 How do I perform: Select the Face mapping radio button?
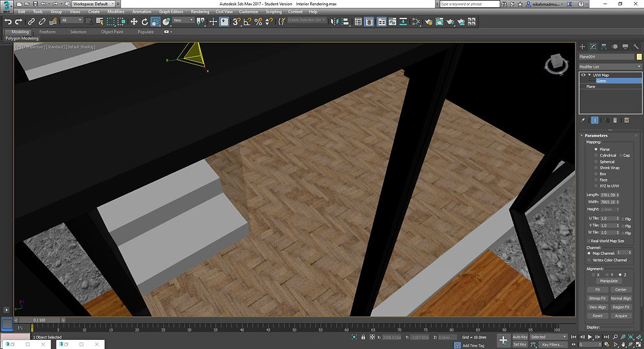[596, 180]
